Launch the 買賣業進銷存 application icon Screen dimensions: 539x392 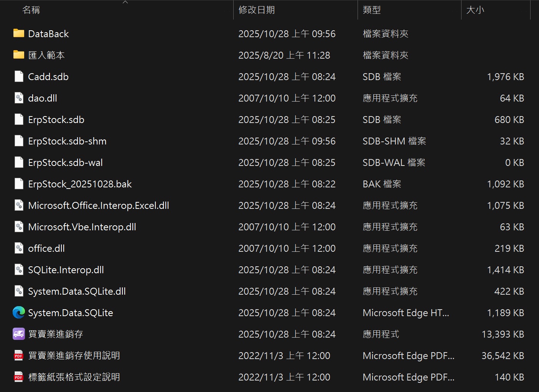point(18,334)
